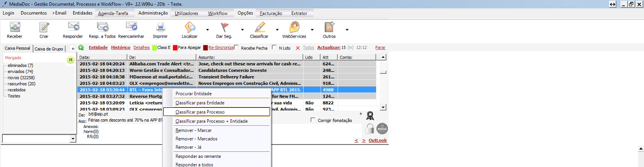Open the Outros dropdown arrow
Viewport: 644px width, 167px height.
point(346,29)
